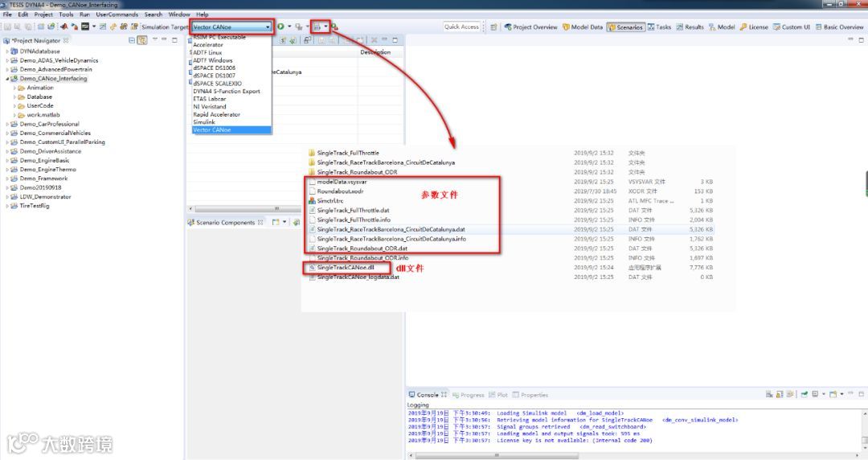Switch to Basic Overview perspective
Viewport: 868px width, 460px height.
coord(839,27)
